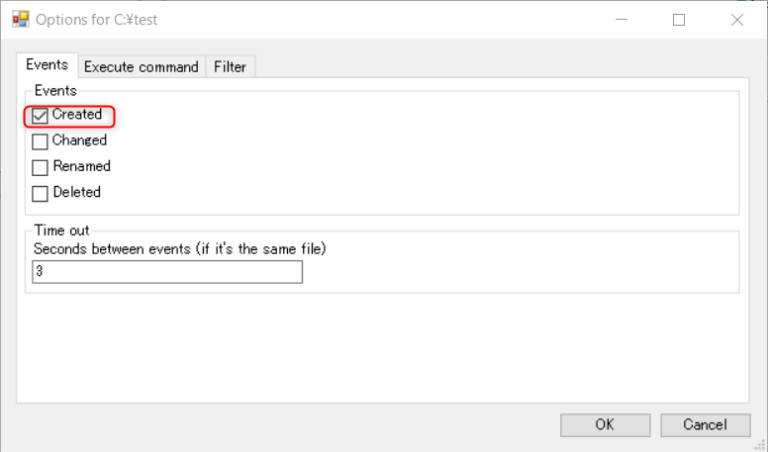Click the resize grip at the dialog corner

[x=761, y=445]
